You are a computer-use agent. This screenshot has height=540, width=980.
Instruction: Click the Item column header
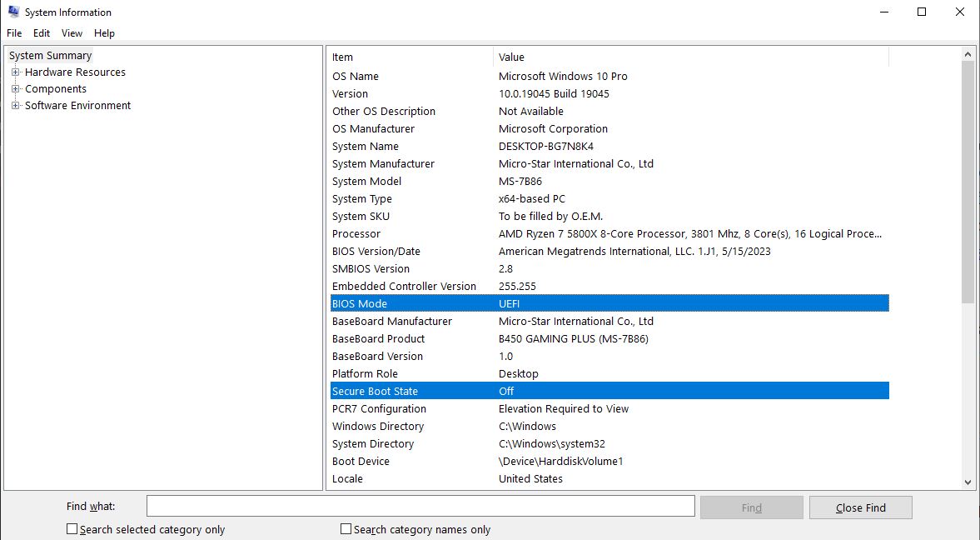click(411, 57)
